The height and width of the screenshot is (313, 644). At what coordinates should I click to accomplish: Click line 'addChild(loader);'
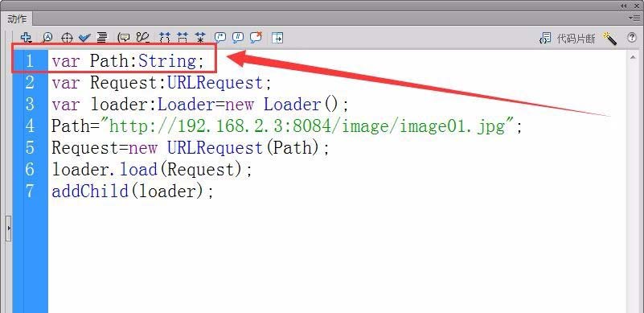[133, 192]
